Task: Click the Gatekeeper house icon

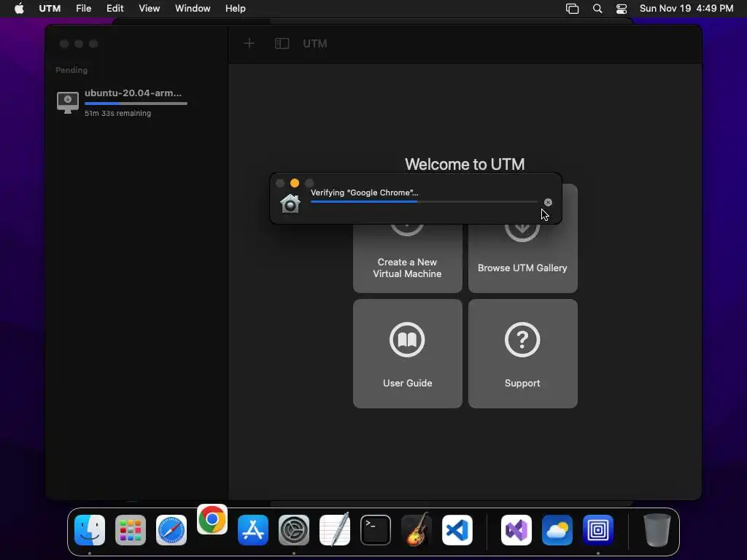Action: point(290,203)
